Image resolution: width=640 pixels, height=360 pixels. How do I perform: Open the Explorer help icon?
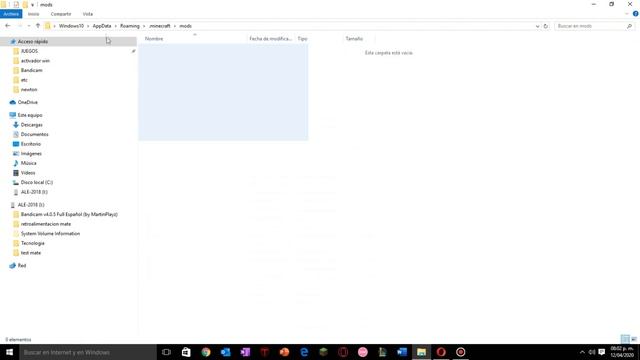[636, 14]
